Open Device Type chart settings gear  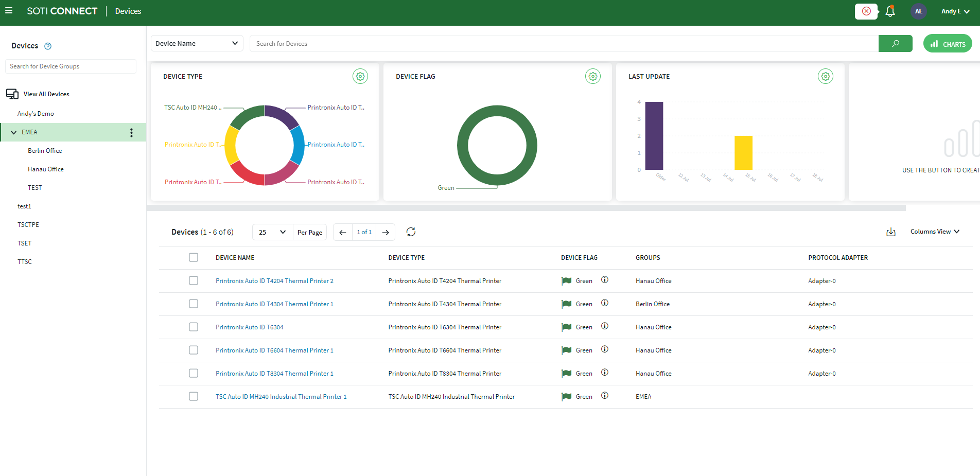(360, 76)
